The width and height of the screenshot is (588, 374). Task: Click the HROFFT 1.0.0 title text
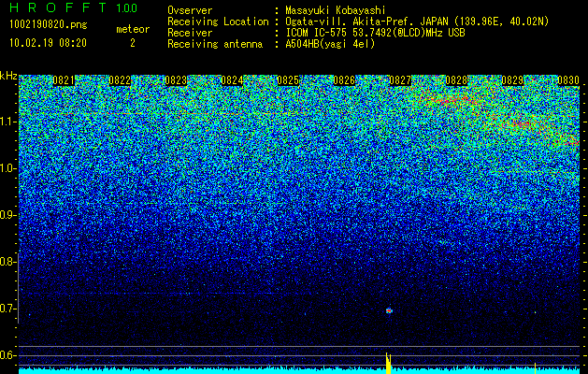coord(74,7)
